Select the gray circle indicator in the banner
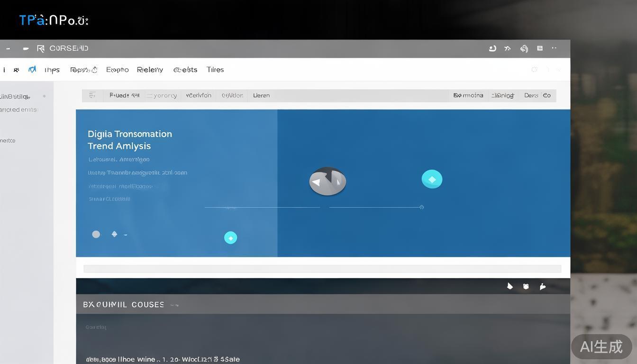This screenshot has width=637, height=364. pyautogui.click(x=96, y=234)
